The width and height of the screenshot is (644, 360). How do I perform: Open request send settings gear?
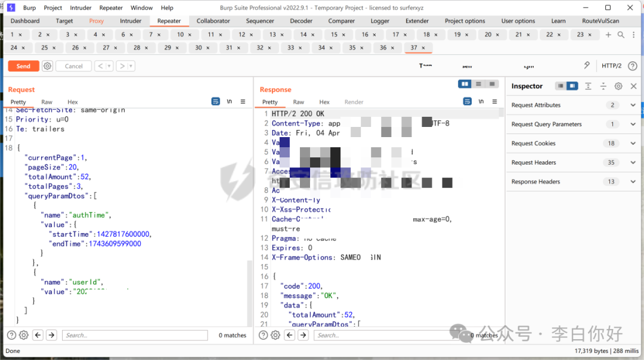48,66
